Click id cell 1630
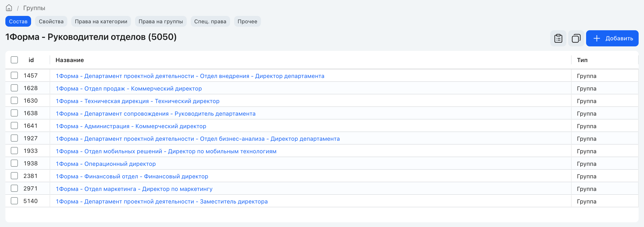The width and height of the screenshot is (644, 227). pyautogui.click(x=30, y=100)
